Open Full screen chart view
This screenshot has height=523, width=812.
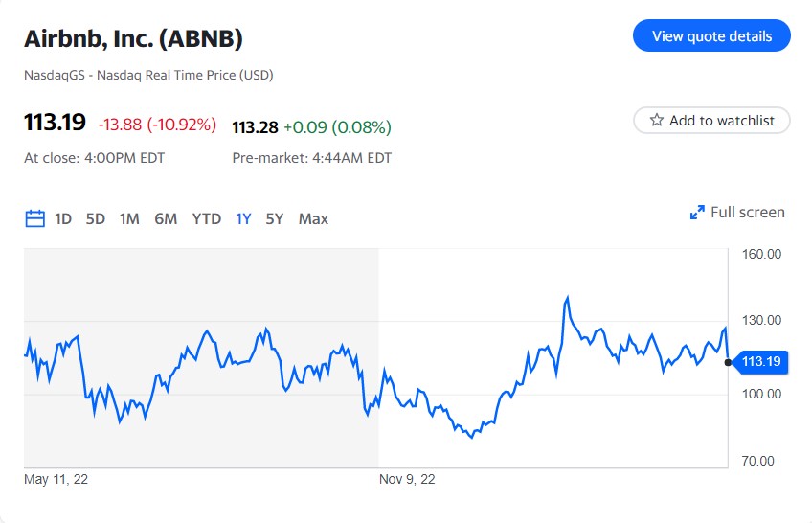click(x=737, y=213)
